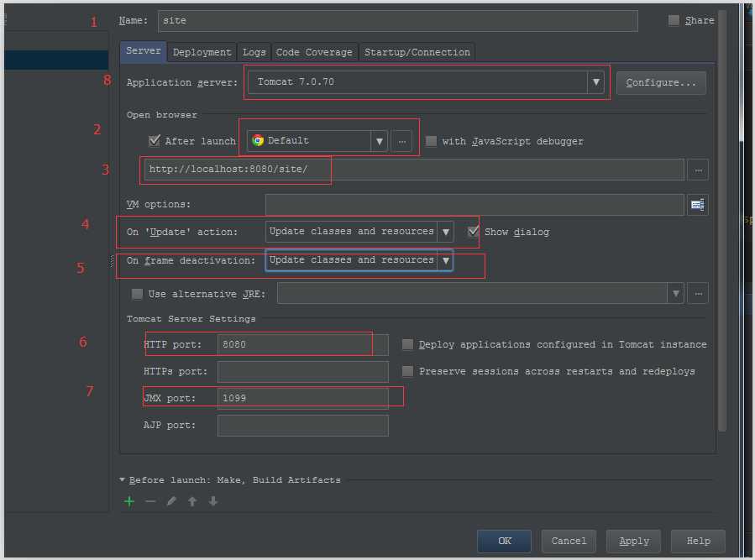Click the minus remove task icon
This screenshot has width=755, height=560.
(150, 501)
